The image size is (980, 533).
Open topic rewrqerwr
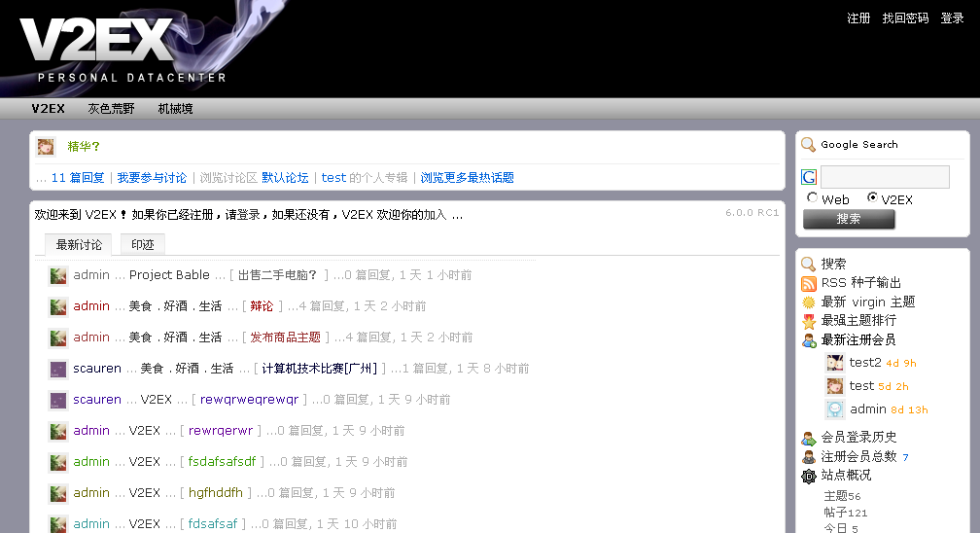pyautogui.click(x=221, y=431)
